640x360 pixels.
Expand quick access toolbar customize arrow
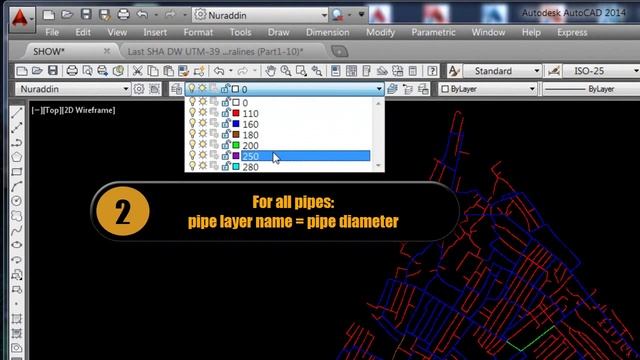(361, 15)
